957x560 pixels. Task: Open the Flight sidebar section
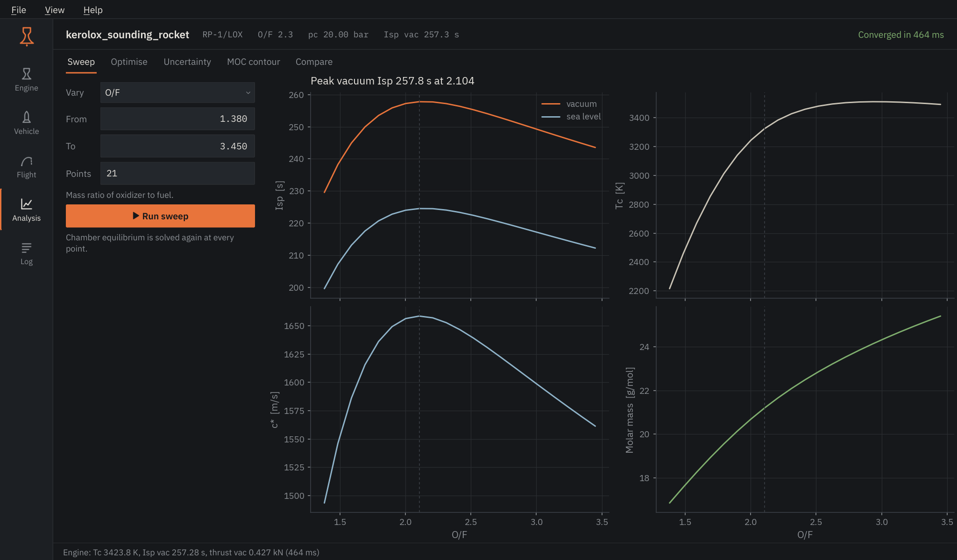tap(27, 167)
